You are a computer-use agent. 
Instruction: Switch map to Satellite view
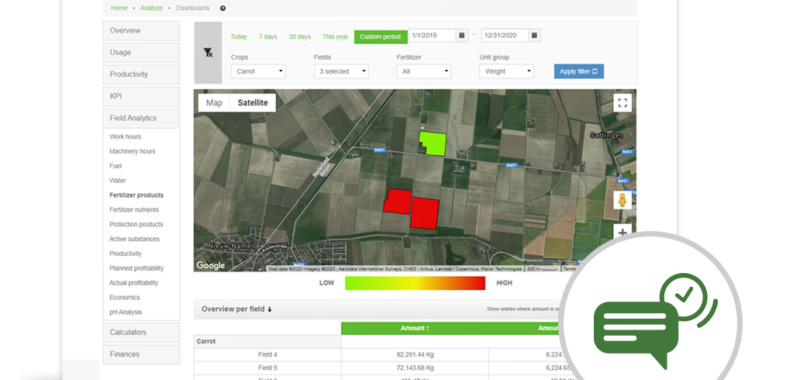pos(253,103)
